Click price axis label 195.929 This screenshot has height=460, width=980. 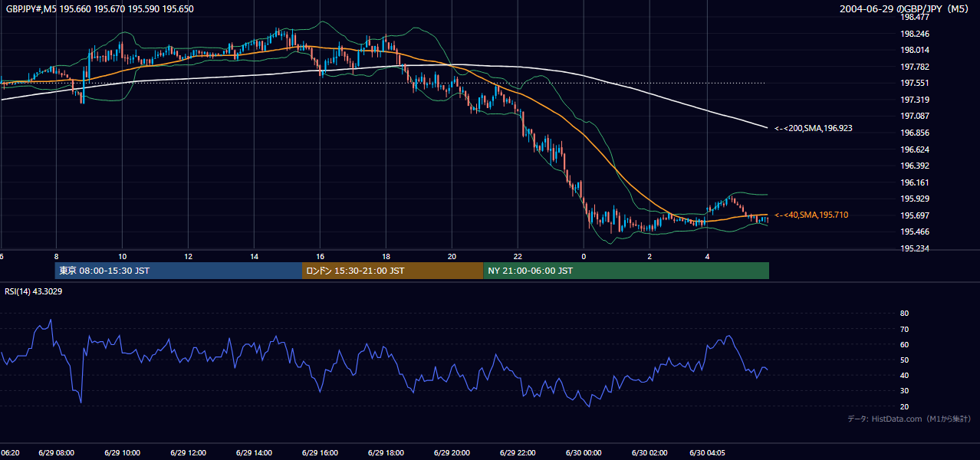tap(915, 199)
